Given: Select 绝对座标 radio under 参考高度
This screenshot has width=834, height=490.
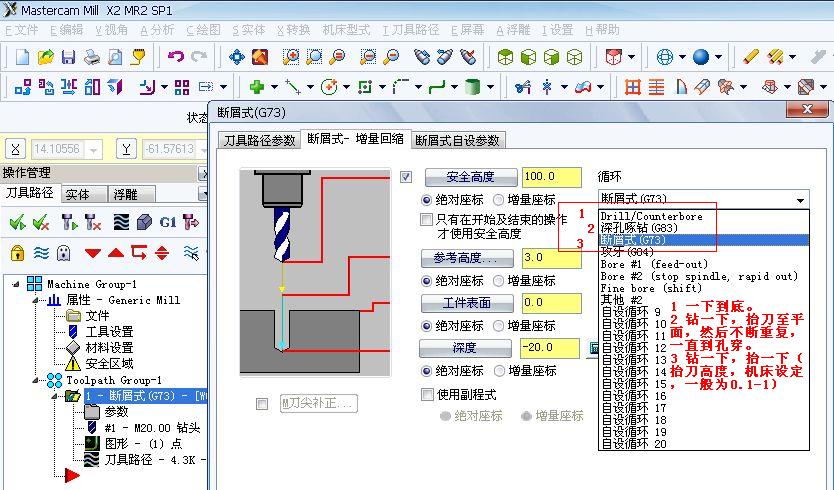Looking at the screenshot, I should 426,280.
